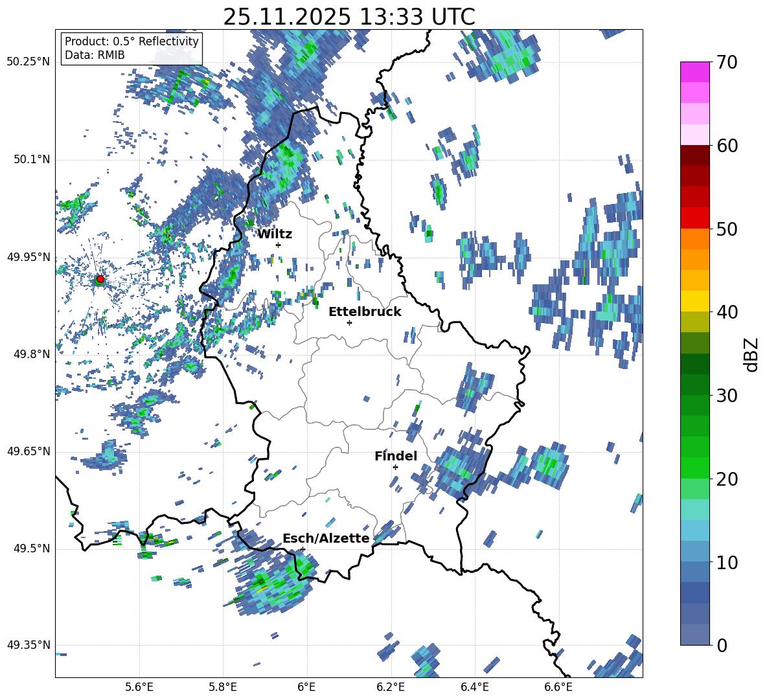This screenshot has width=767, height=700.
Task: Select the Esch/Alzette city label
Action: click(x=326, y=538)
